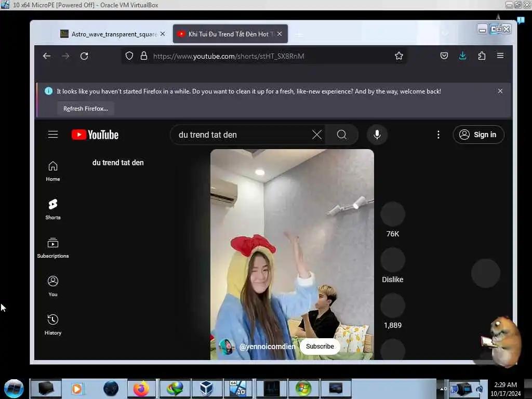Dismiss the Firefox refresh notification bar

(x=500, y=91)
